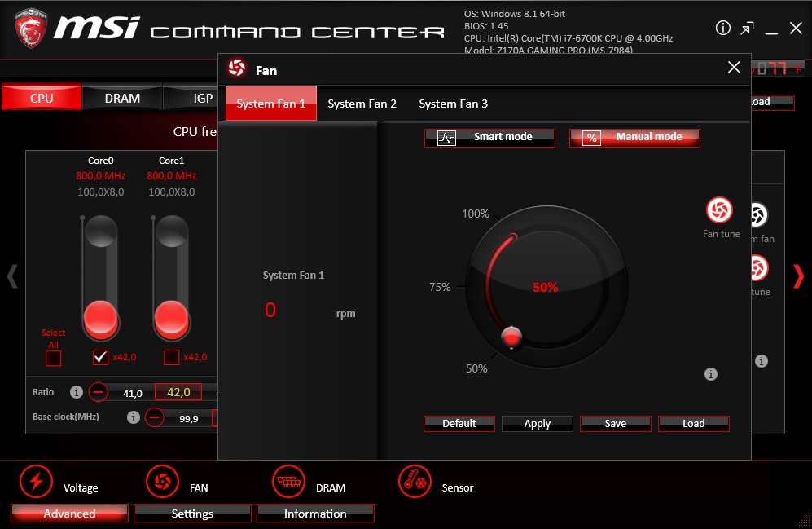
Task: Check the Core1 x42,0 checkbox
Action: (171, 357)
